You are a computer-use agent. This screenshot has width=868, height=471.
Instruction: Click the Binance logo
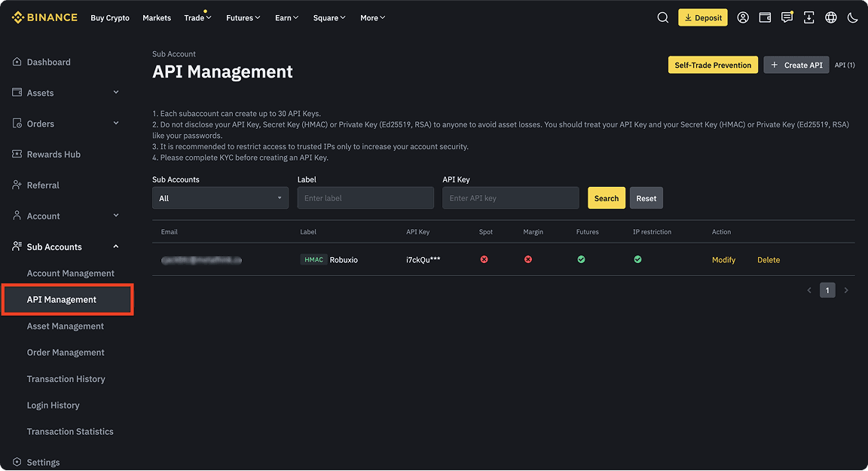click(x=44, y=17)
